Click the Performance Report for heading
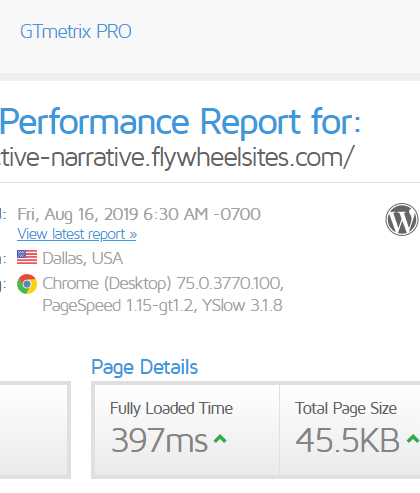Screen dimensions: 420x493 [x=180, y=122]
